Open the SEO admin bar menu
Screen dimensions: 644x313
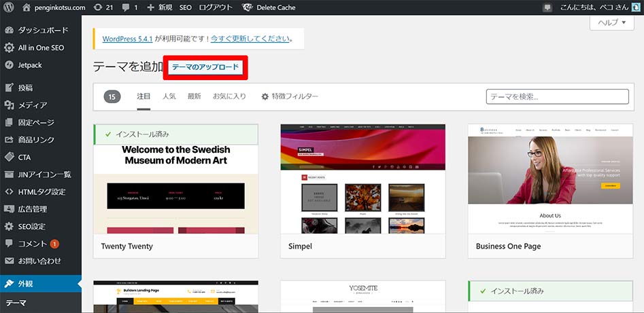(x=185, y=7)
